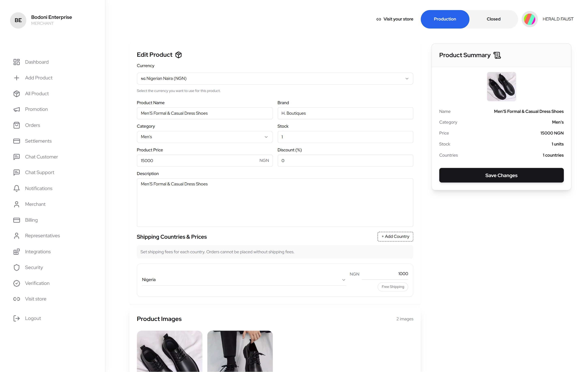Click the Add Country button

(395, 236)
